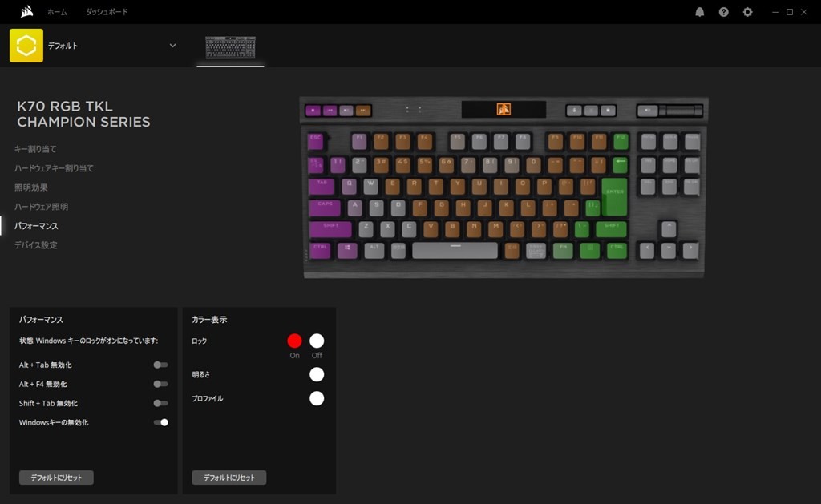
Task: Click the Corsair logo on keyboard top
Action: [x=504, y=110]
